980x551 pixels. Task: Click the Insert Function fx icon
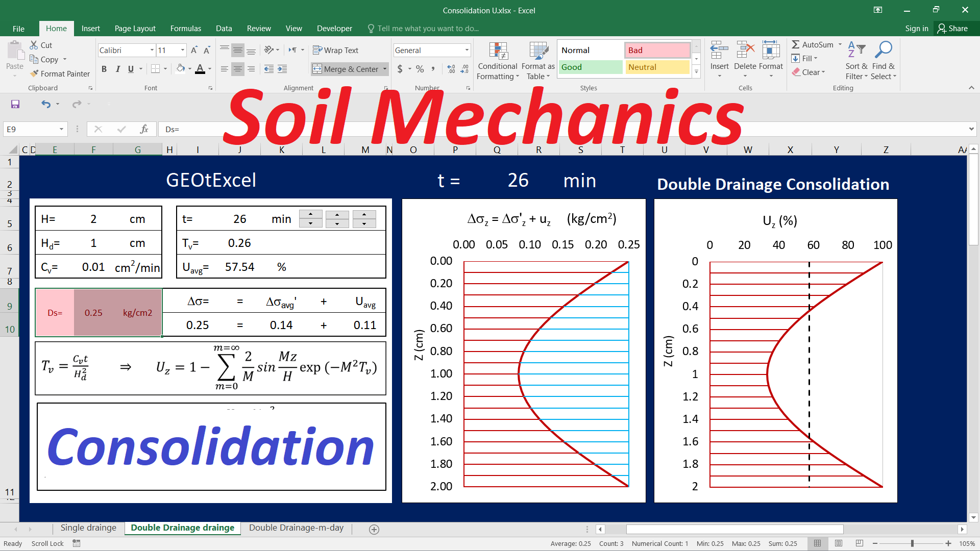144,129
